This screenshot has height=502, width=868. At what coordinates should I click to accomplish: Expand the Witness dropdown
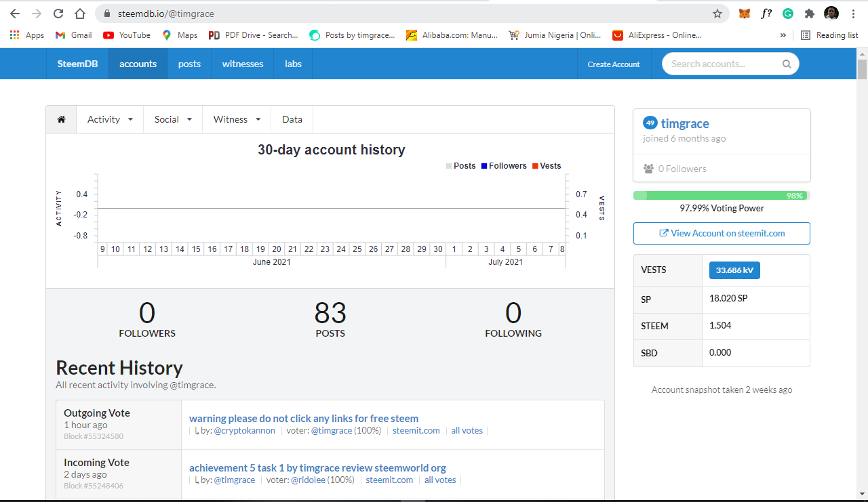237,119
